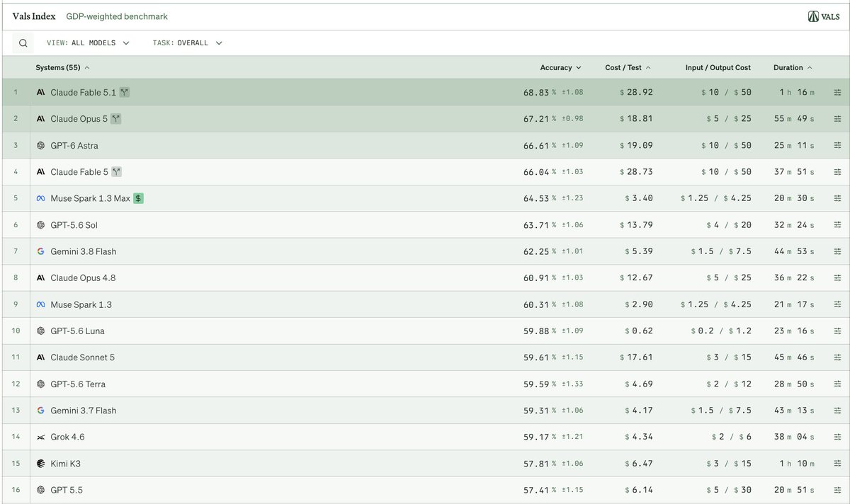Image resolution: width=850 pixels, height=504 pixels.
Task: Open row settings icon for Kimi K3
Action: click(837, 464)
